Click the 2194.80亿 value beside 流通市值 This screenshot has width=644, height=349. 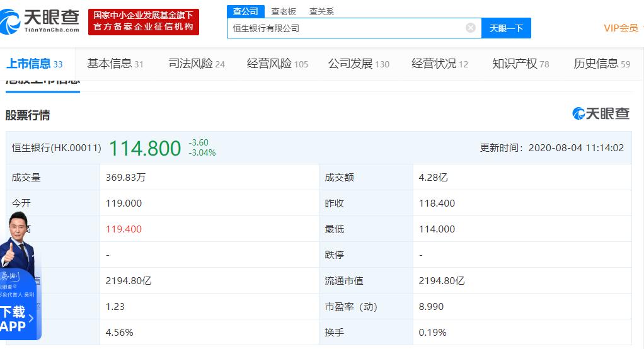(442, 281)
